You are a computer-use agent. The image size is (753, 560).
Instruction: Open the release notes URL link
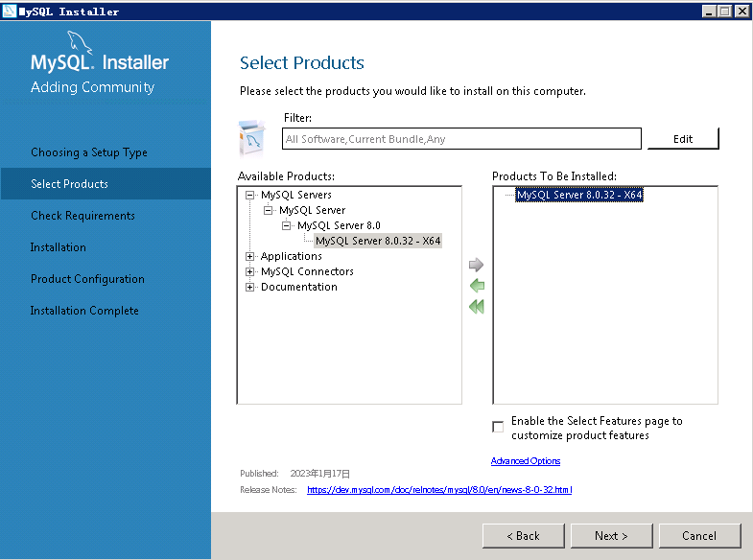439,489
